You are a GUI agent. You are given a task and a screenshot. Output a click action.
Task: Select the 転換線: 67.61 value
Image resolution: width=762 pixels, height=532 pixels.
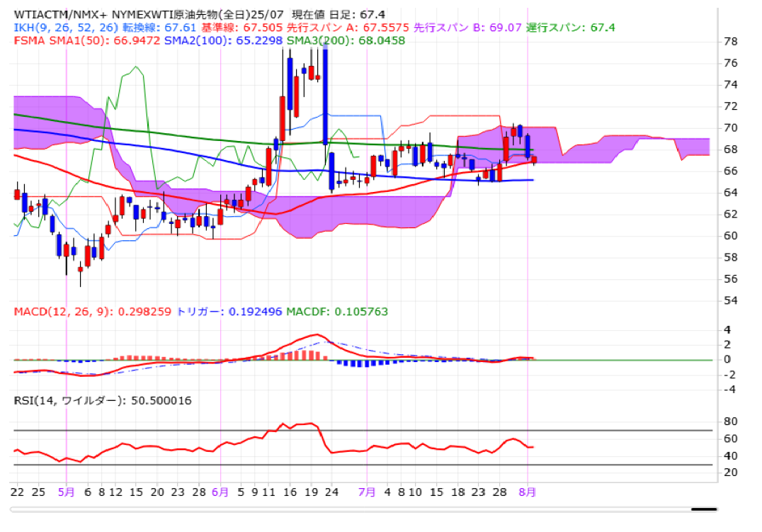159,28
